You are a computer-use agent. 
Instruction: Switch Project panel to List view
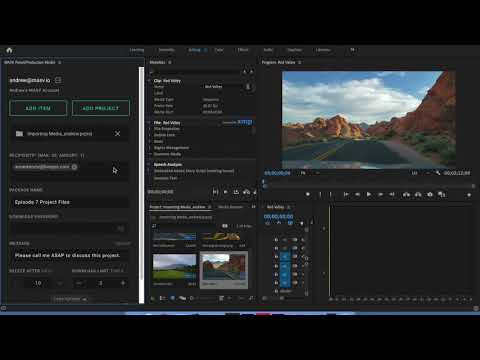pos(162,298)
